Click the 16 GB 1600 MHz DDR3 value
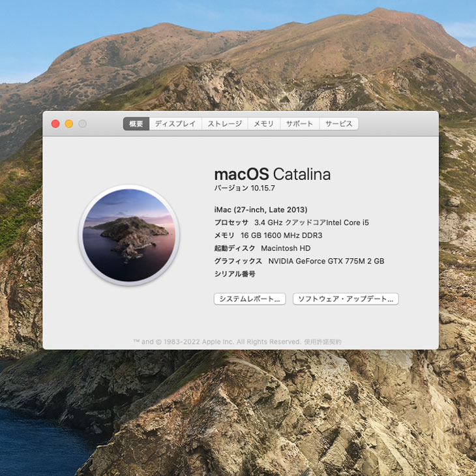The width and height of the screenshot is (476, 476). point(282,235)
